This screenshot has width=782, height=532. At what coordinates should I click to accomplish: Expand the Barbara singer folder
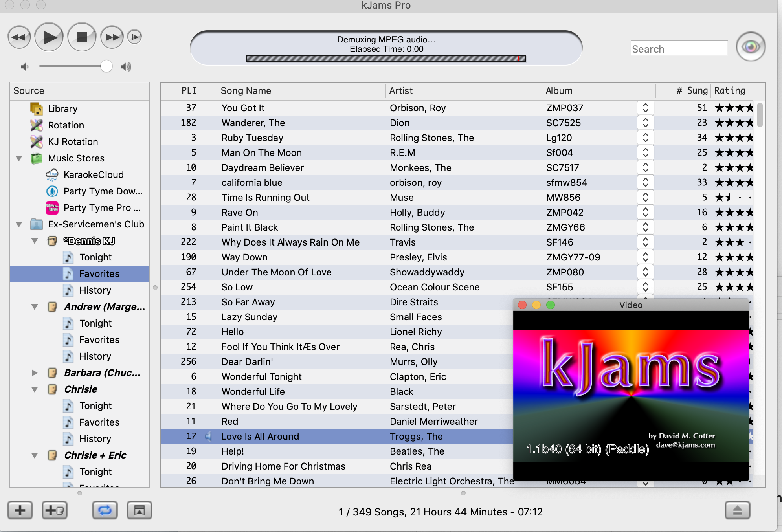point(35,373)
